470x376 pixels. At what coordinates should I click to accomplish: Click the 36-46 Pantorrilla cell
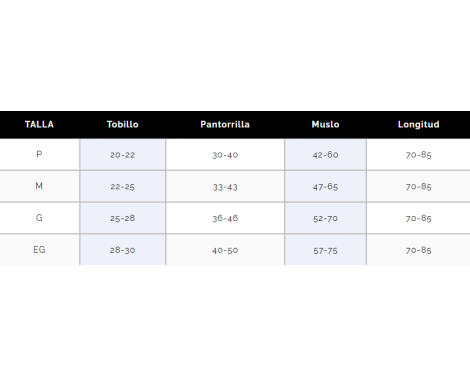[x=225, y=218]
